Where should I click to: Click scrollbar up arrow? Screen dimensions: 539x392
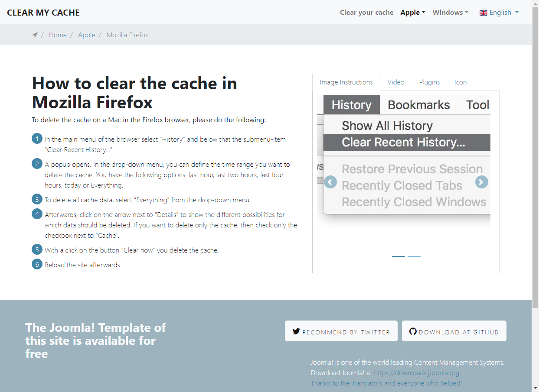[x=535, y=3]
